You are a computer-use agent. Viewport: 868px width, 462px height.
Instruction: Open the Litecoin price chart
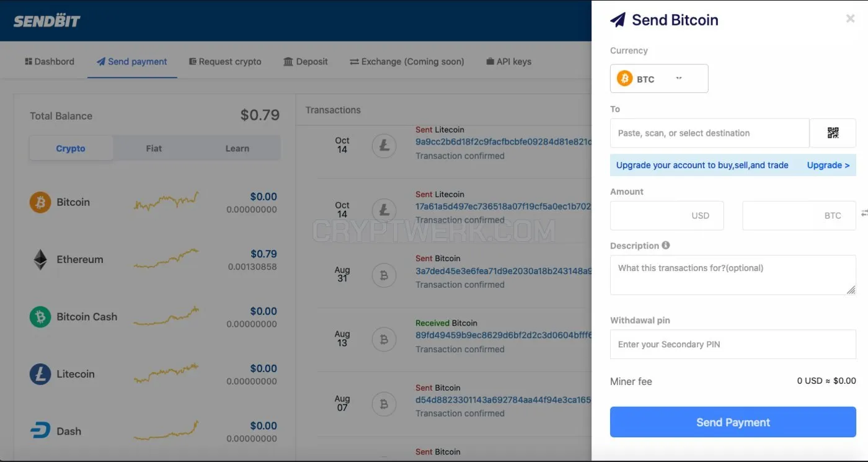click(x=166, y=373)
